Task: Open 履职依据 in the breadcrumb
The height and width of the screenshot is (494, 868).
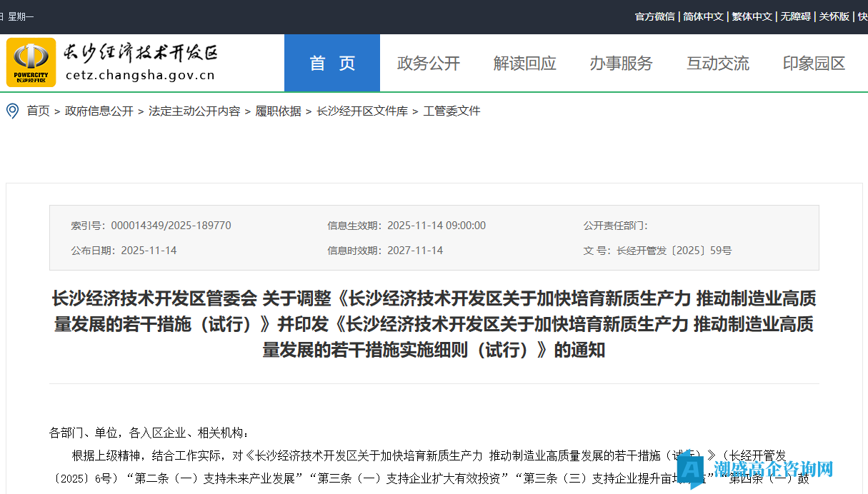Action: coord(278,111)
